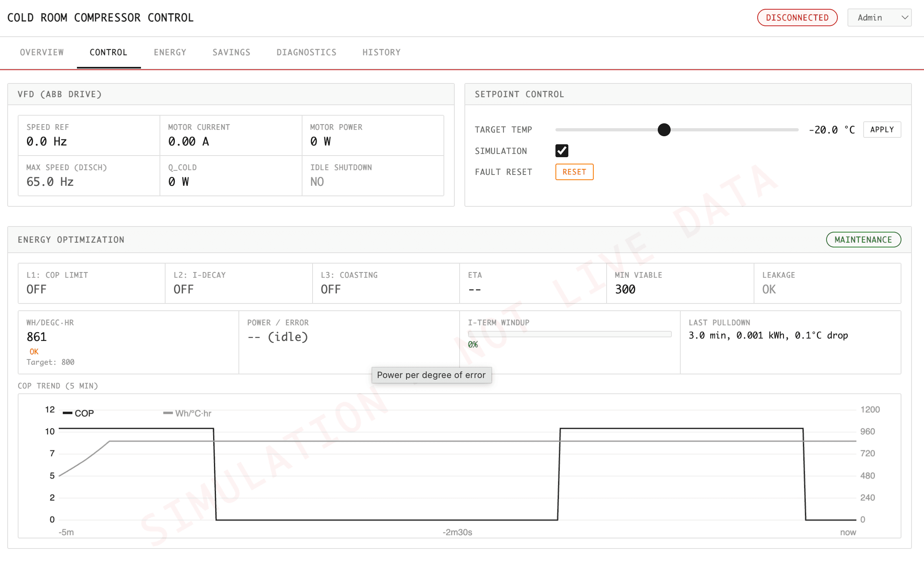Viewport: 924px width, 561px height.
Task: Select the Speed Ref 0.0 Hz value
Action: [47, 141]
